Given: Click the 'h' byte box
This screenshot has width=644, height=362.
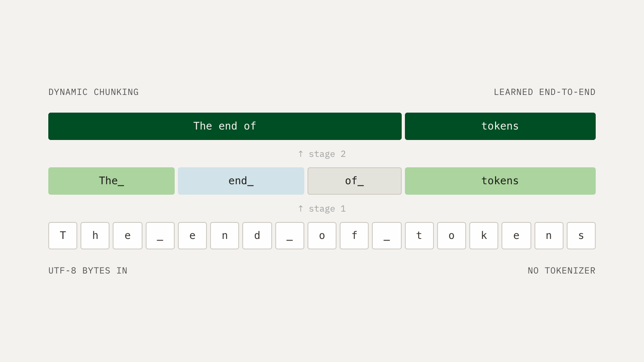Looking at the screenshot, I should pos(95,236).
